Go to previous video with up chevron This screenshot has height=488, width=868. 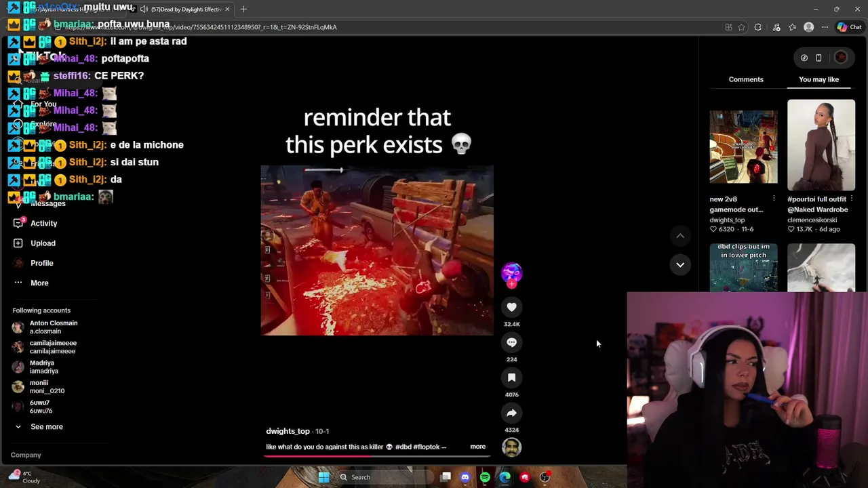point(680,236)
